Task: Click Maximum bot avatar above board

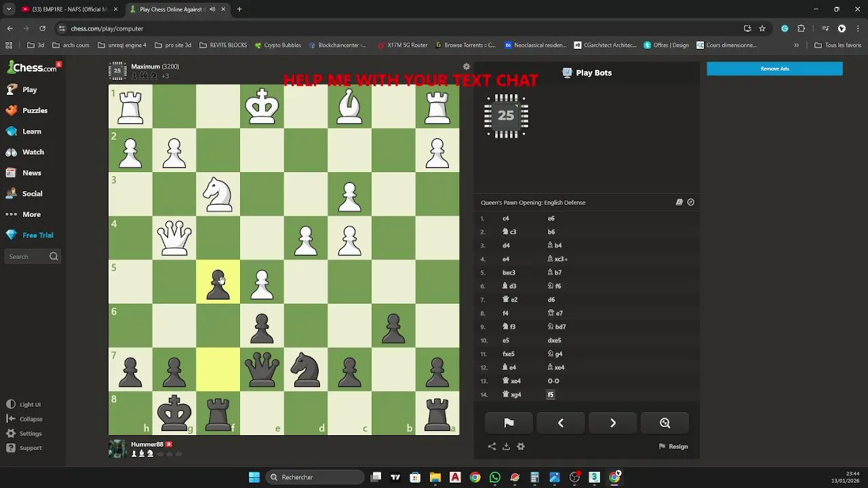Action: (117, 70)
